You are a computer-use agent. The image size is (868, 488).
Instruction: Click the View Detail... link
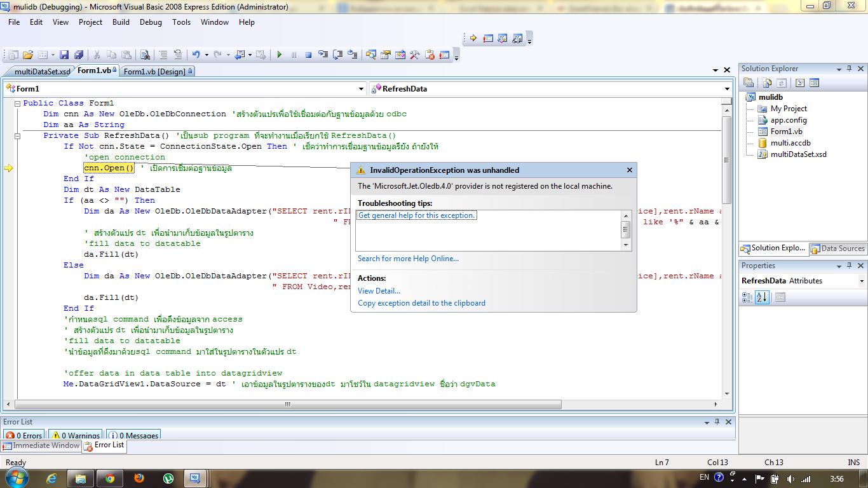(x=379, y=291)
